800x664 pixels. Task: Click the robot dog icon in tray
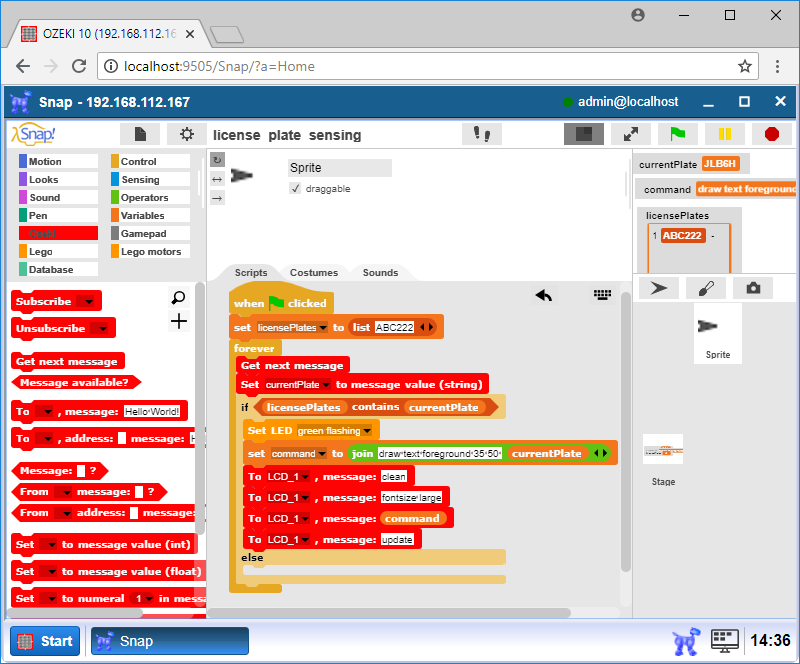(686, 641)
